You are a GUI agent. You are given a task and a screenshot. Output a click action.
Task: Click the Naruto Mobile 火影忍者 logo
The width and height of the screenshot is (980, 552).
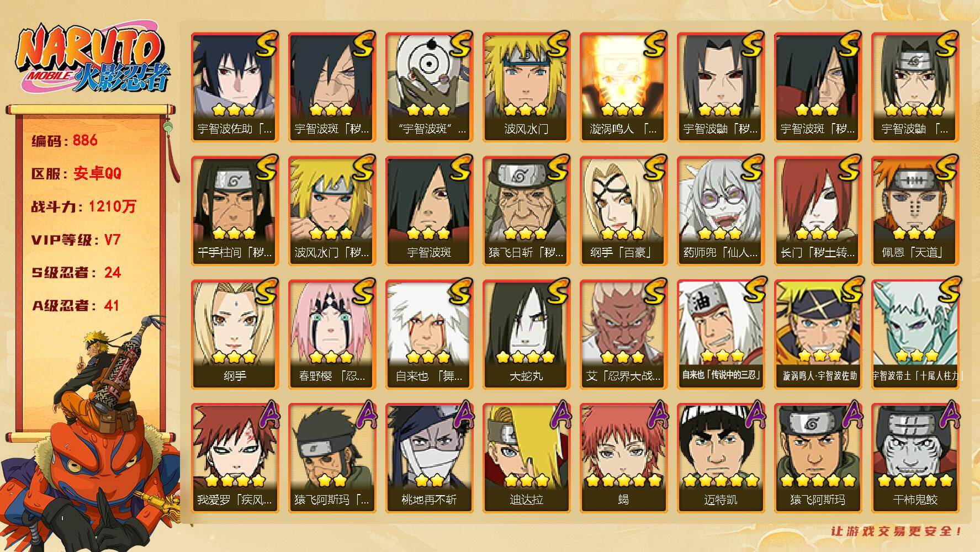(91, 61)
